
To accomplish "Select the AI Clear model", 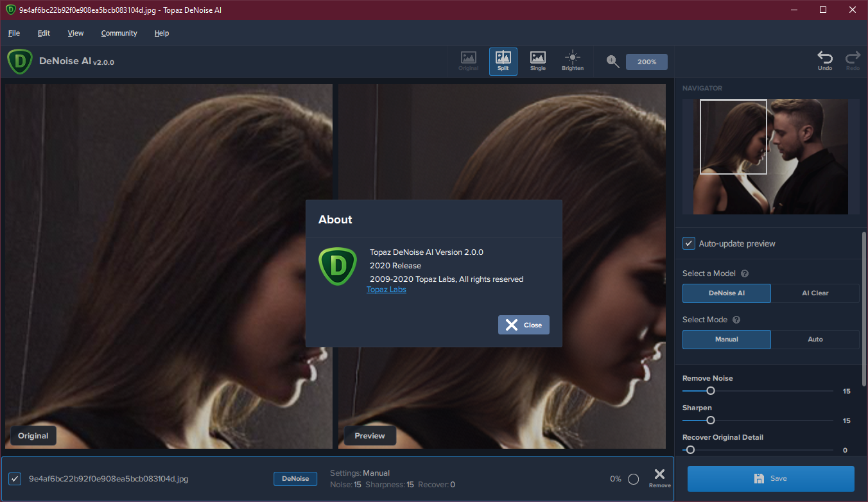I will 815,293.
